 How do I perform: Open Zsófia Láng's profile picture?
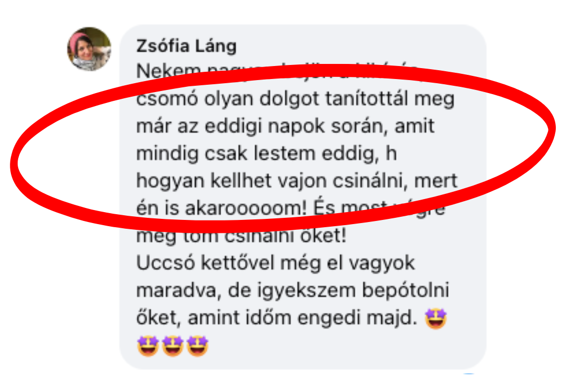(x=90, y=49)
